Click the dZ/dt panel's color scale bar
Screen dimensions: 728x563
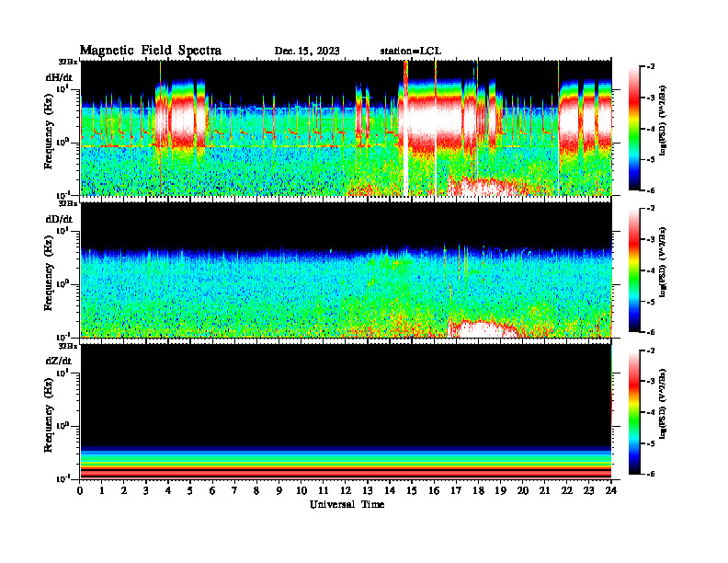point(634,412)
